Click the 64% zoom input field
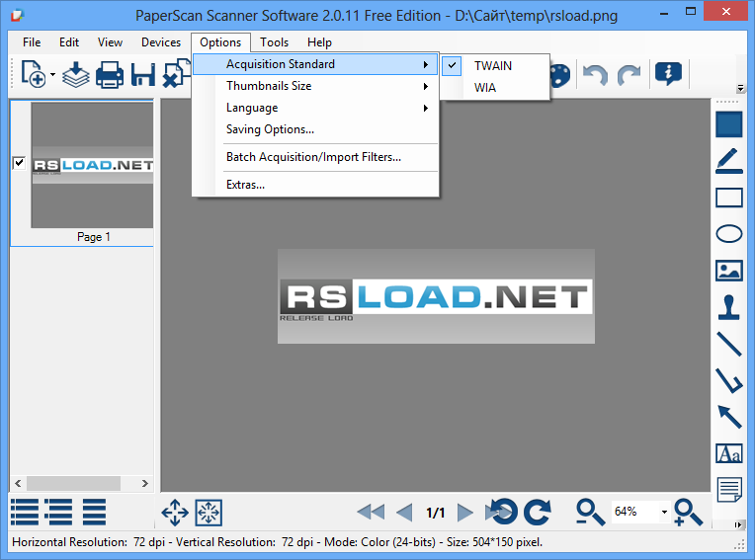This screenshot has height=560, width=755. click(635, 512)
